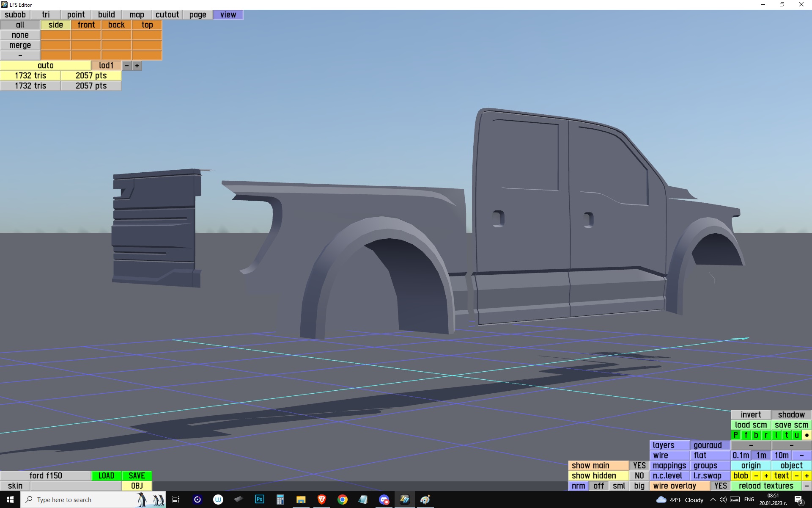Image resolution: width=812 pixels, height=508 pixels.
Task: Click the black dot view button
Action: (x=807, y=435)
